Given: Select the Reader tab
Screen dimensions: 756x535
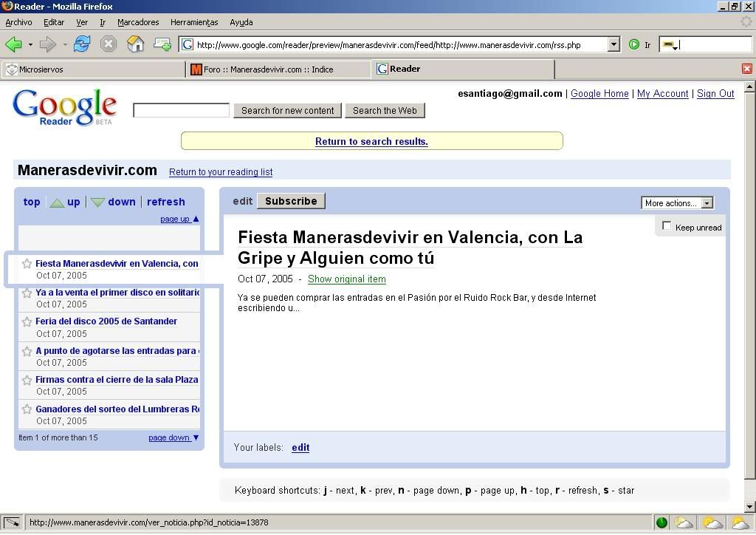Looking at the screenshot, I should point(463,69).
